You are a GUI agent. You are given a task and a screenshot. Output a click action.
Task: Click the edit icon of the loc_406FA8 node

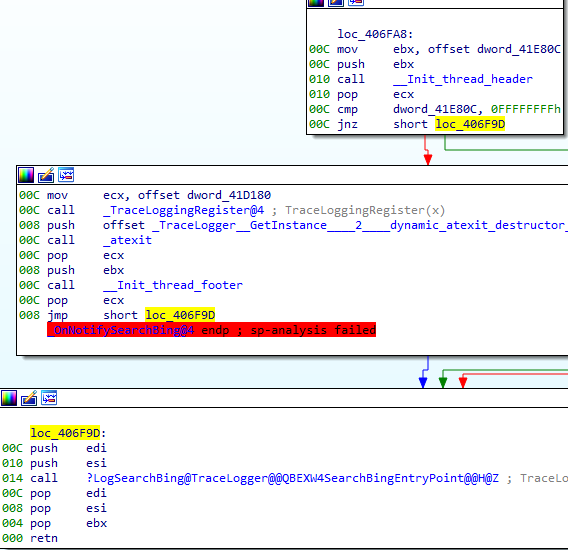(x=336, y=3)
